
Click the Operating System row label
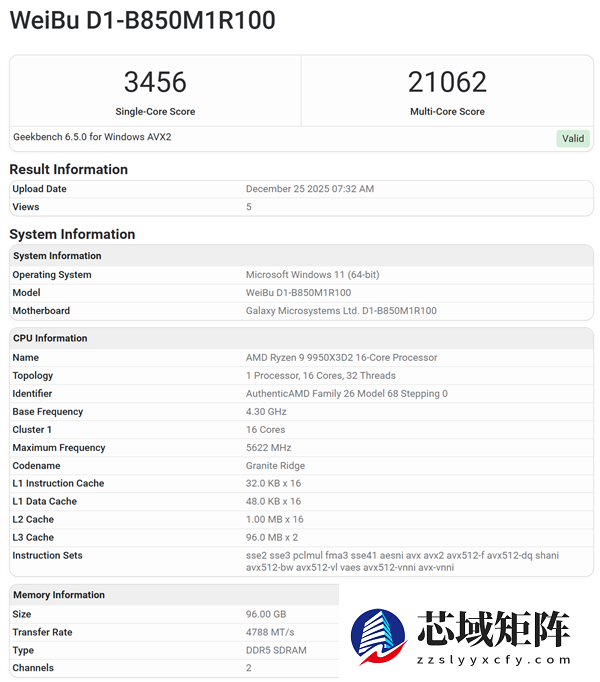point(52,275)
